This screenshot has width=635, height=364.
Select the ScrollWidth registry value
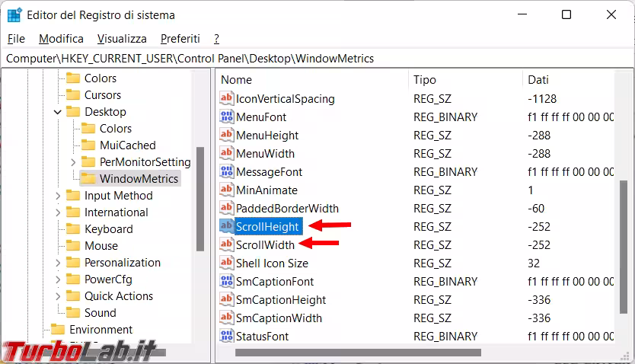(x=265, y=245)
